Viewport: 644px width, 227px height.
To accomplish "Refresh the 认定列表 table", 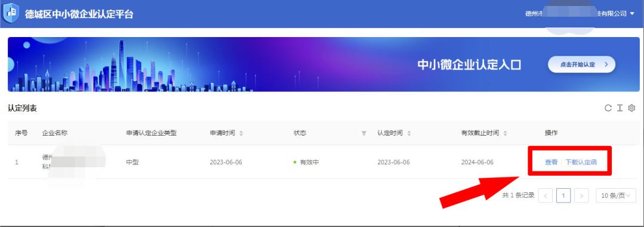I will (x=608, y=108).
